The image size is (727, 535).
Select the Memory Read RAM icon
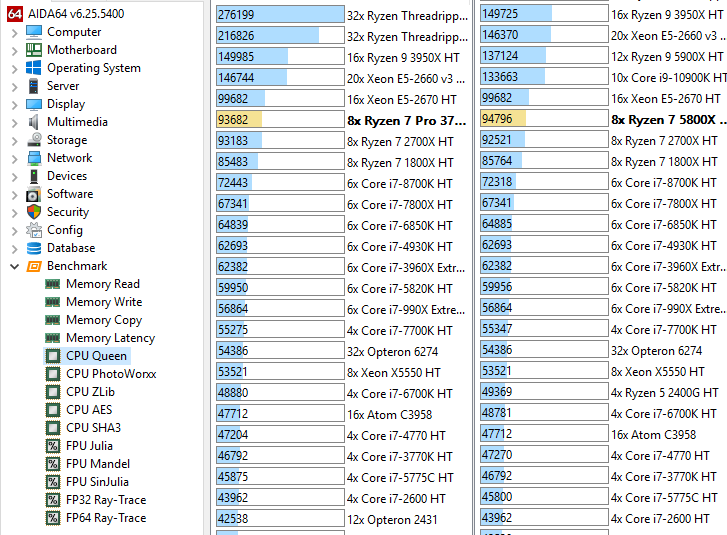pos(53,284)
